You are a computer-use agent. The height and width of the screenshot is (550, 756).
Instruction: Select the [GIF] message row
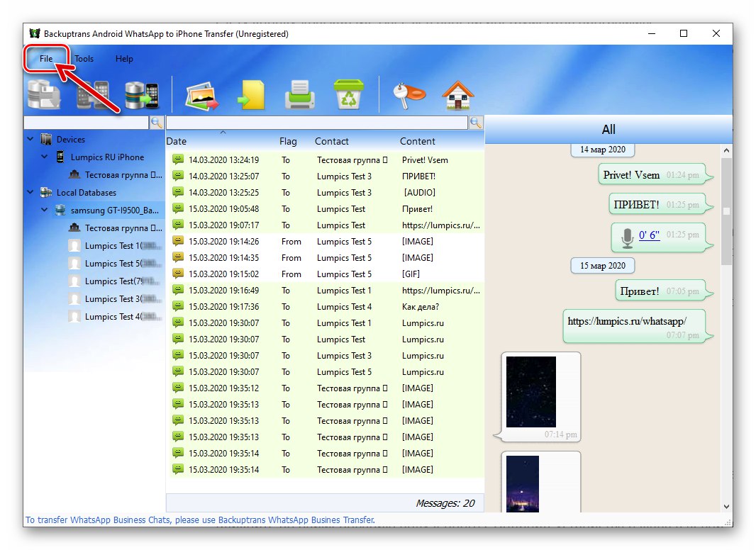point(326,274)
